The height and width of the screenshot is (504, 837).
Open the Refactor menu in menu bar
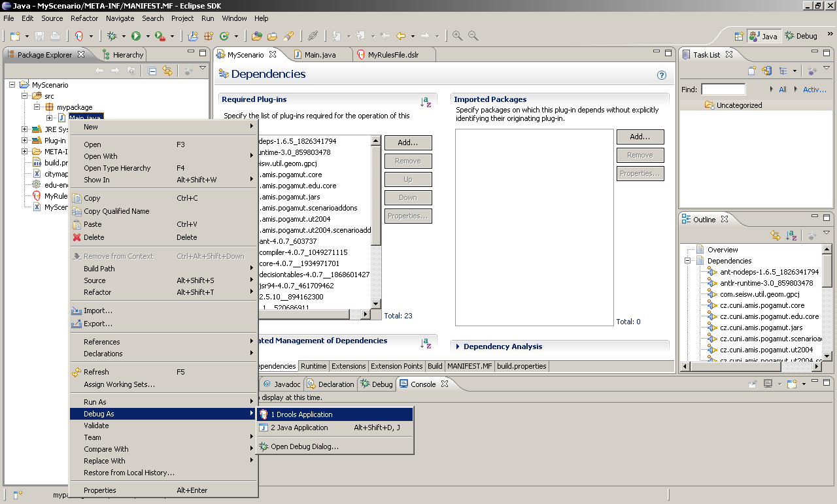click(x=84, y=18)
